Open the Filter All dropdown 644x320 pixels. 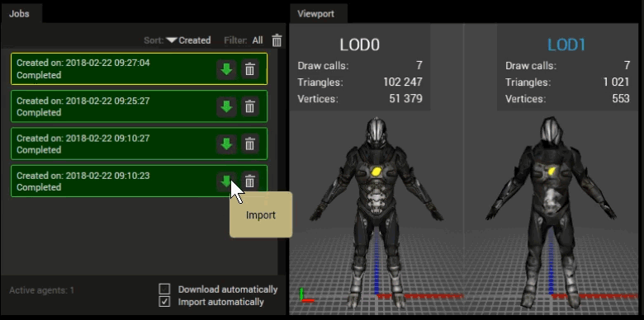258,40
